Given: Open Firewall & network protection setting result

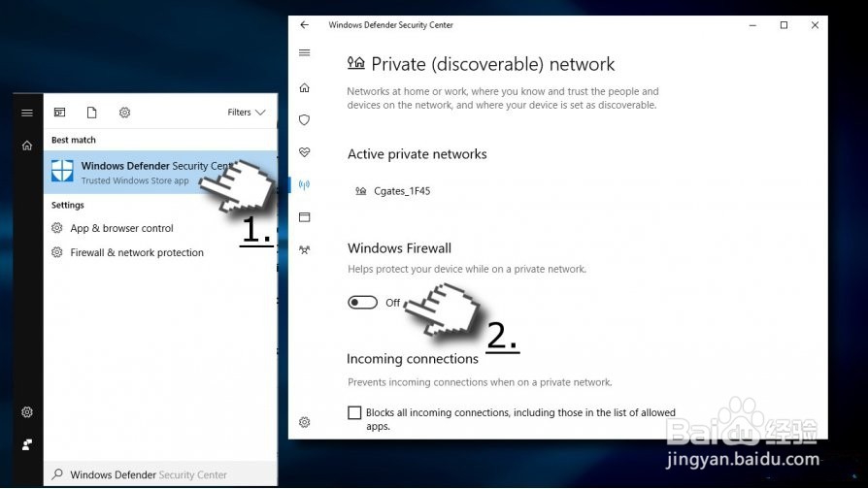Looking at the screenshot, I should (160, 252).
